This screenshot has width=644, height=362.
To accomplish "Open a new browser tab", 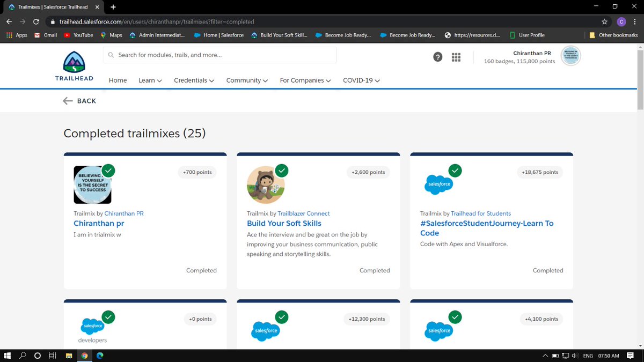I will pyautogui.click(x=113, y=7).
